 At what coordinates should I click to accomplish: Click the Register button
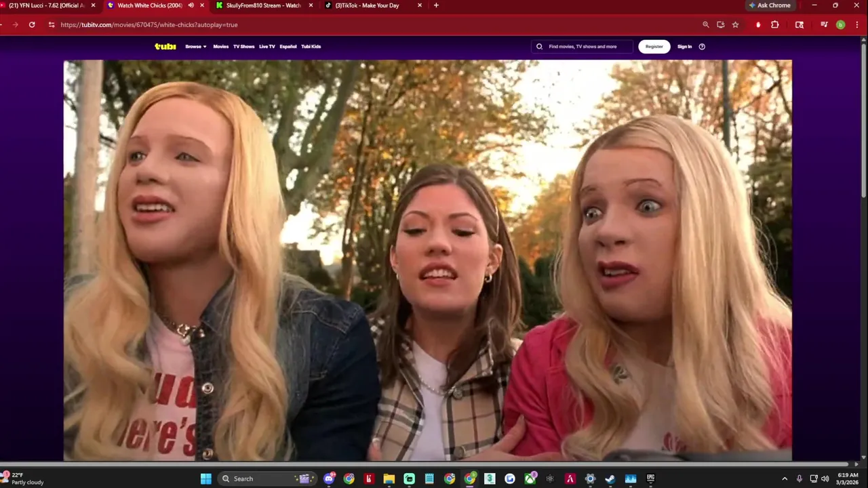(654, 47)
